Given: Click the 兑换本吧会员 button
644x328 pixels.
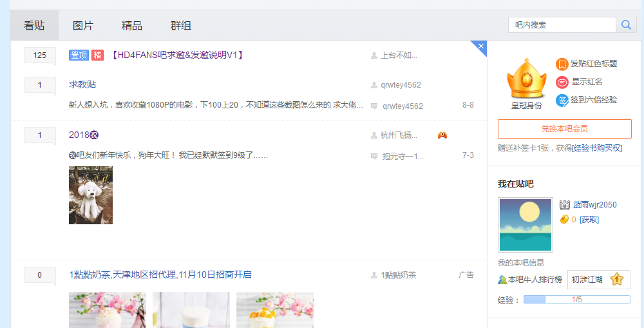Looking at the screenshot, I should pyautogui.click(x=564, y=129).
